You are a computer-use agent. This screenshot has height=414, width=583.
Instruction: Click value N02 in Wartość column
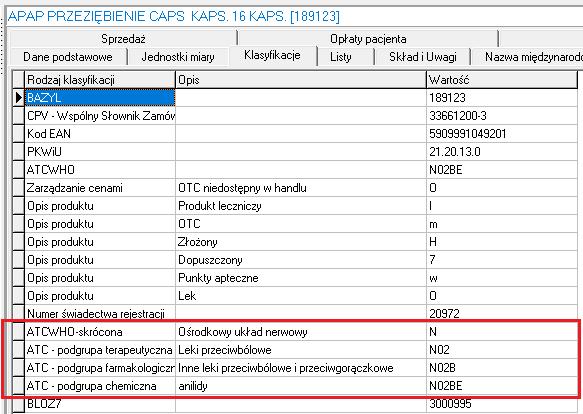click(x=502, y=350)
